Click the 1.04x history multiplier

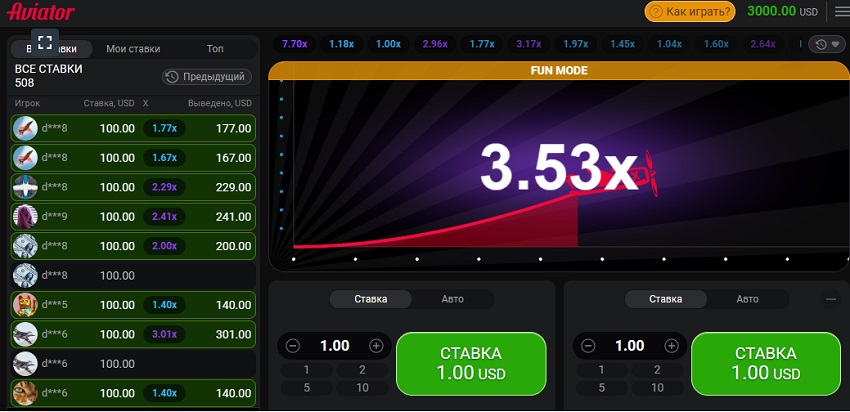669,44
